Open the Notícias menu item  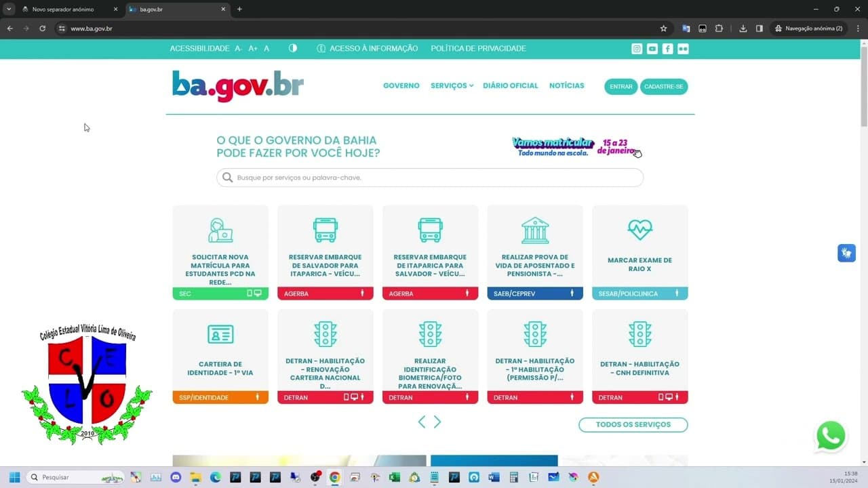567,86
